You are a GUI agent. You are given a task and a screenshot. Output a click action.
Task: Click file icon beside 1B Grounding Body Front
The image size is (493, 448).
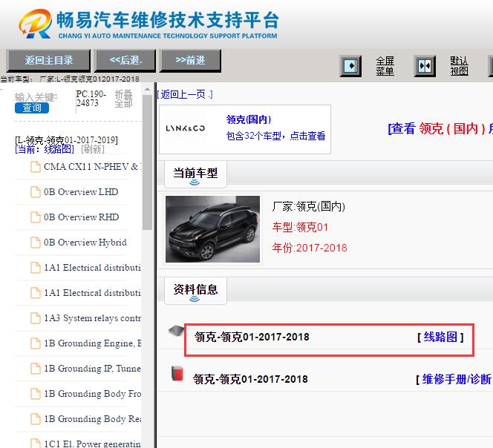[x=36, y=394]
